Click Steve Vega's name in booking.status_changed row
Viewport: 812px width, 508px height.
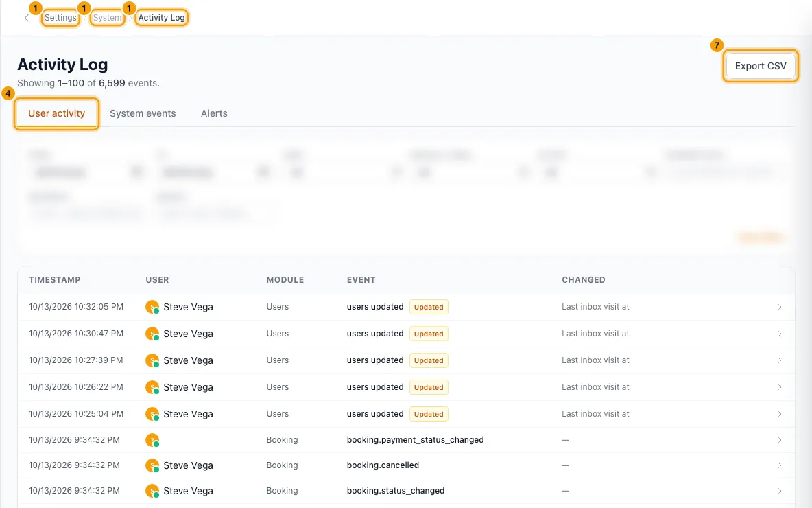188,491
